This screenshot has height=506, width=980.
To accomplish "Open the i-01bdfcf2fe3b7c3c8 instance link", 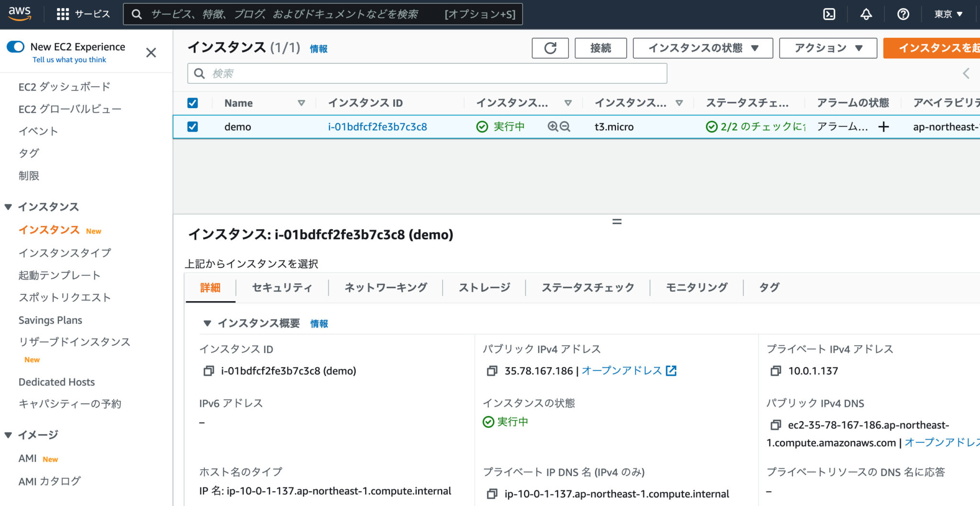I will pos(378,126).
